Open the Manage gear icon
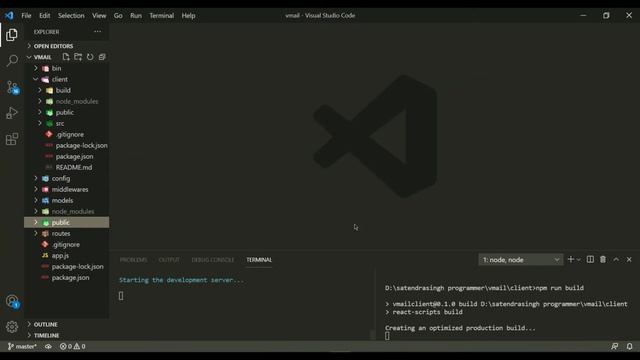 coord(12,327)
